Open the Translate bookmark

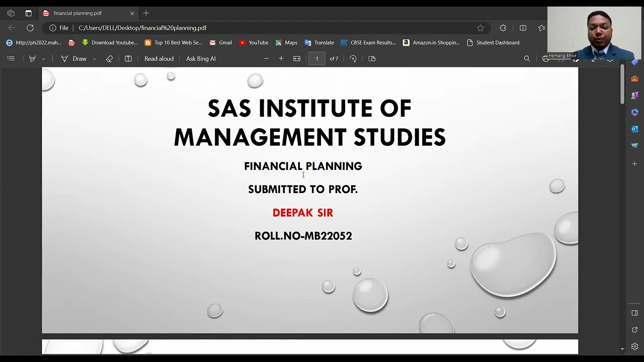tap(319, 43)
